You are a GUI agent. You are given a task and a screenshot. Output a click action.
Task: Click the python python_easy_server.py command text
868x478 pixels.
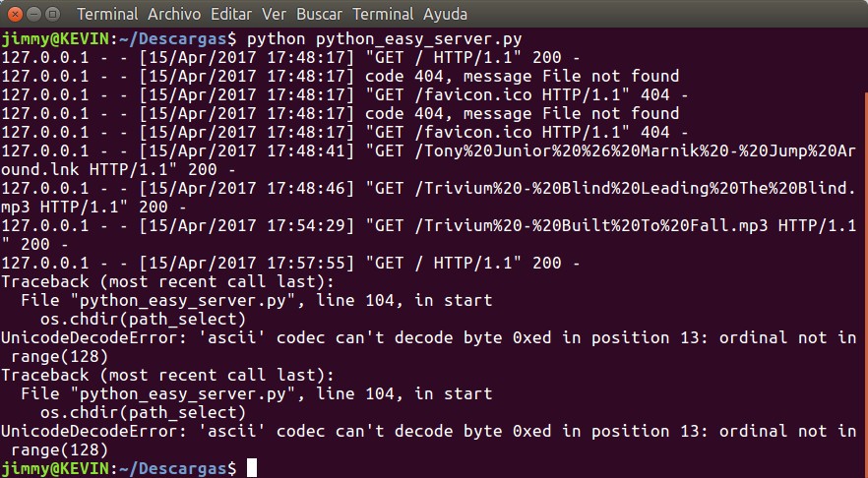[384, 39]
